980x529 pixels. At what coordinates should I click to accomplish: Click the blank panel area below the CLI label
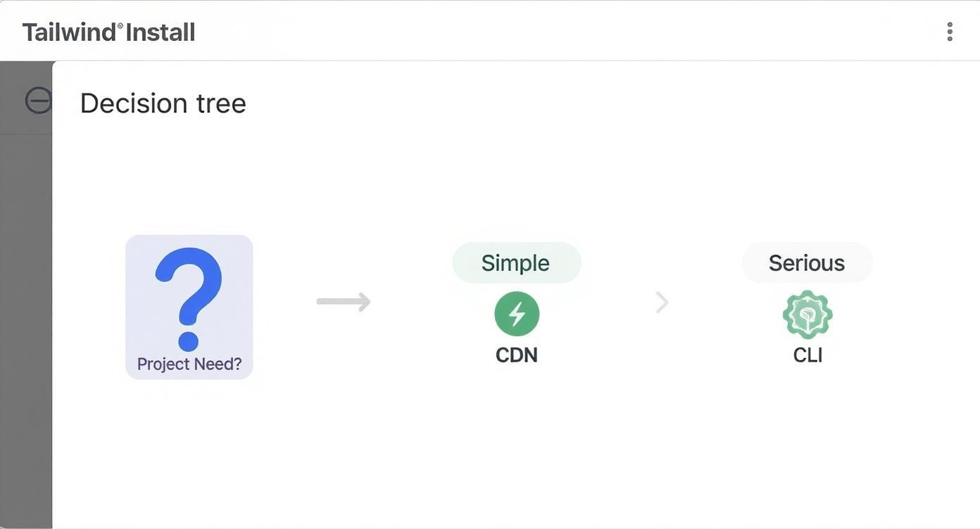[x=808, y=436]
